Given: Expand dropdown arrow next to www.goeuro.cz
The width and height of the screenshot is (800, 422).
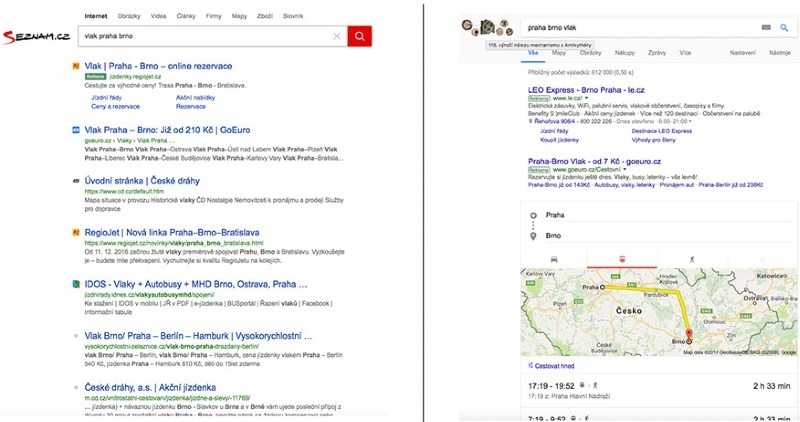Looking at the screenshot, I should [624, 169].
